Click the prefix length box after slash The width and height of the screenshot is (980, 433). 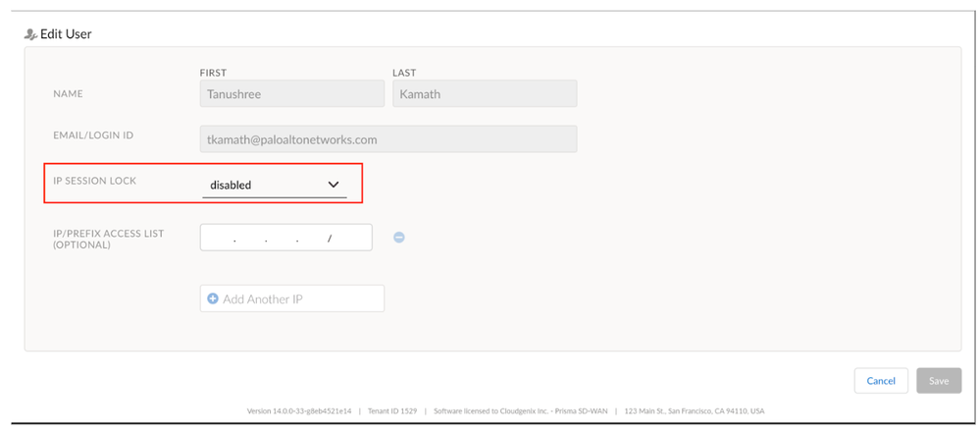point(351,239)
